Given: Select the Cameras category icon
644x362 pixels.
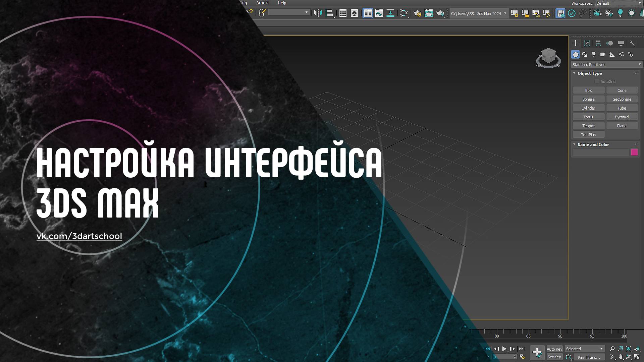Looking at the screenshot, I should 603,54.
